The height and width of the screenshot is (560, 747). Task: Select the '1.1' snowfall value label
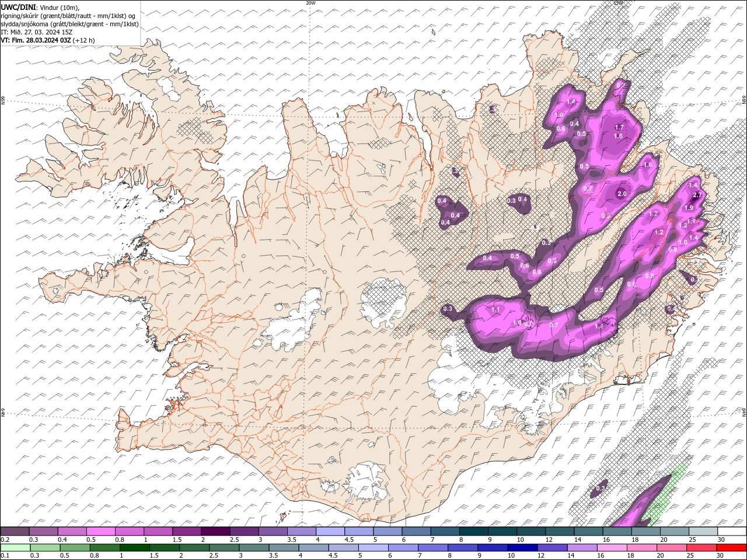click(496, 309)
